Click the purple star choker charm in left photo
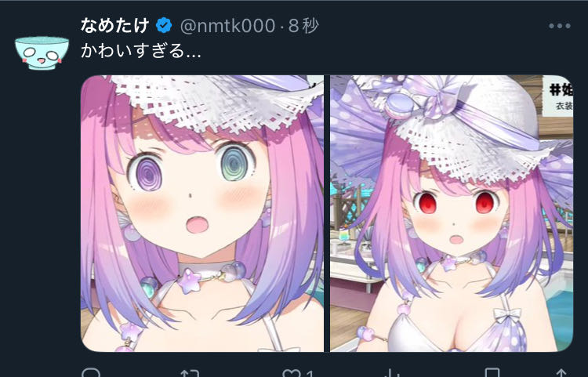This screenshot has width=588, height=377. coord(190,281)
